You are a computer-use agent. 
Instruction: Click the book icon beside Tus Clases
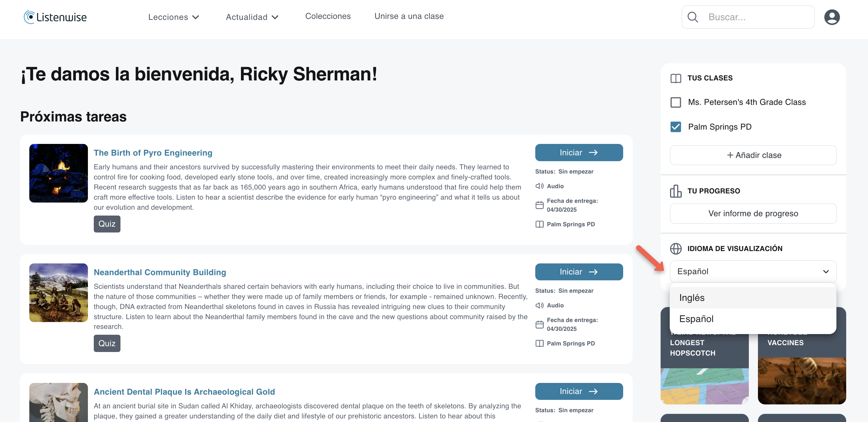click(x=676, y=78)
